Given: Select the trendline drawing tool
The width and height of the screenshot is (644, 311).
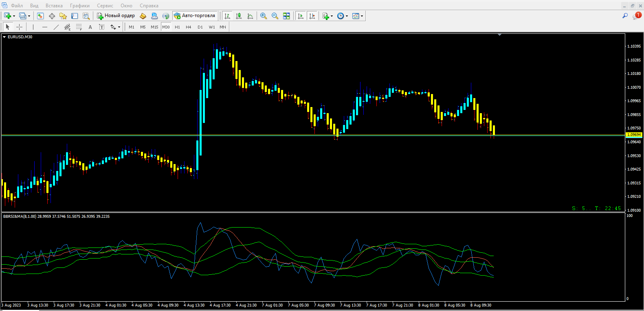Looking at the screenshot, I should (x=56, y=27).
